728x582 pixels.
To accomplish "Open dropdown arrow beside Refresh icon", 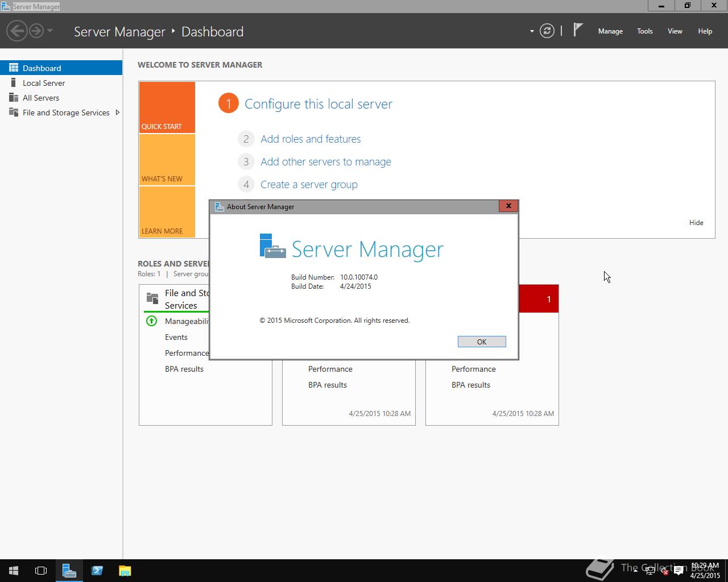I will click(x=532, y=31).
